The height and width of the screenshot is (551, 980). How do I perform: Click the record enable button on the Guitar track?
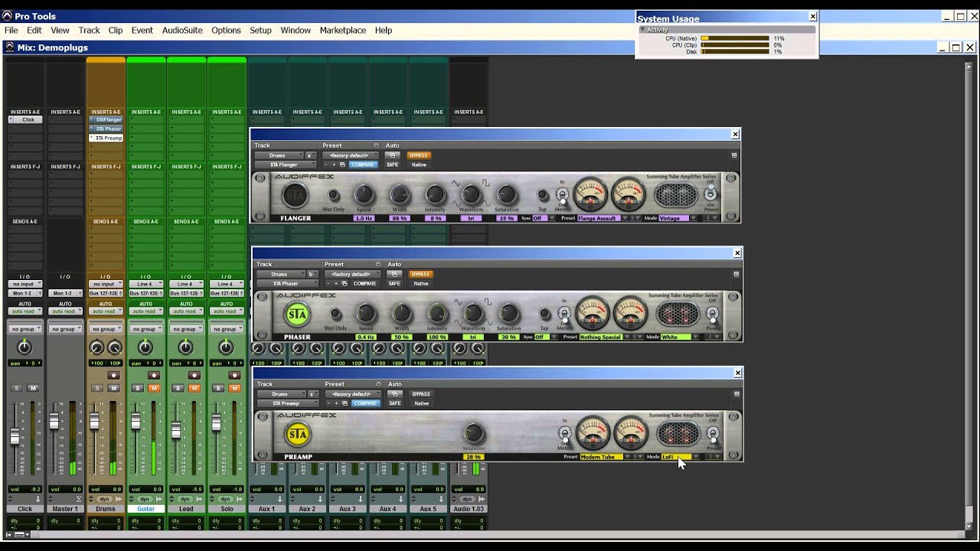(154, 375)
